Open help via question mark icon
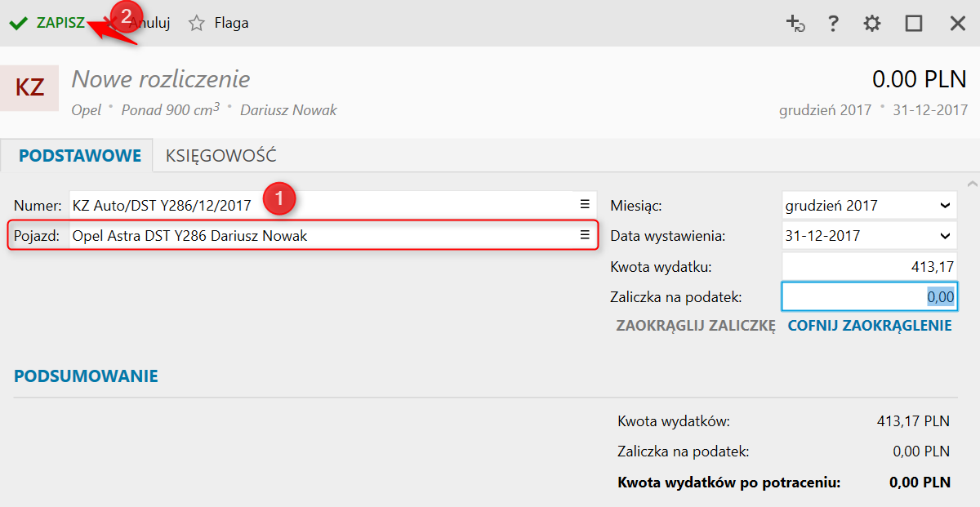980x507 pixels. point(833,24)
